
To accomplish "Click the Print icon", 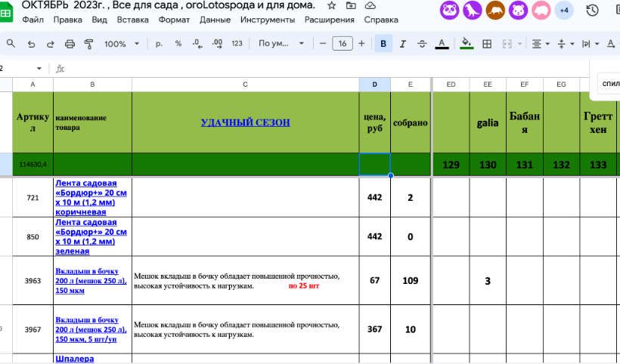I will pos(70,44).
